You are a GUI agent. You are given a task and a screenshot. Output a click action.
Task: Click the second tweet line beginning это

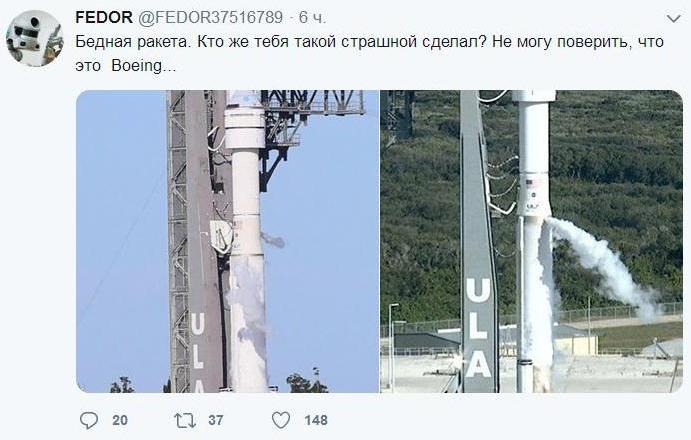126,66
